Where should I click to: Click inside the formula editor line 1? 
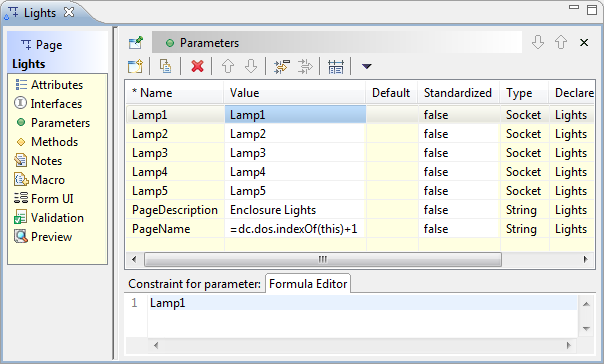[362, 303]
